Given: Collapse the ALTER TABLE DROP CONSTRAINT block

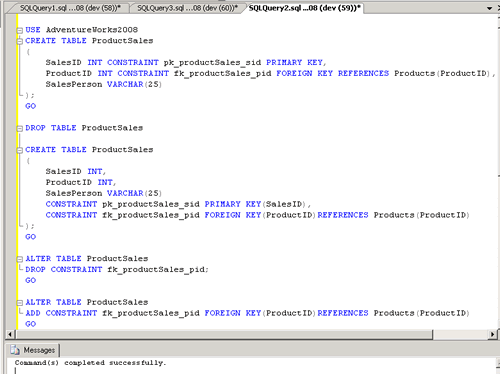Looking at the screenshot, I should (20, 259).
